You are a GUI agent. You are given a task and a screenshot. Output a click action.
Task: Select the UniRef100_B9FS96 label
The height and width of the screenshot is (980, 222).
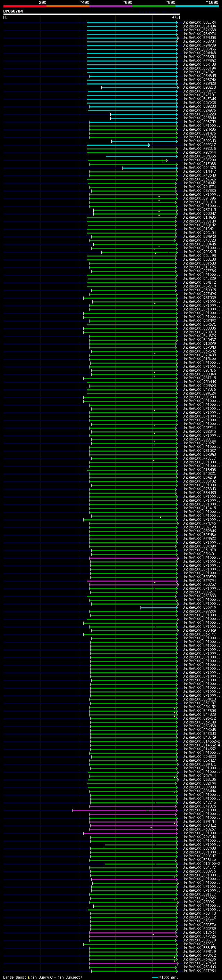point(199,199)
